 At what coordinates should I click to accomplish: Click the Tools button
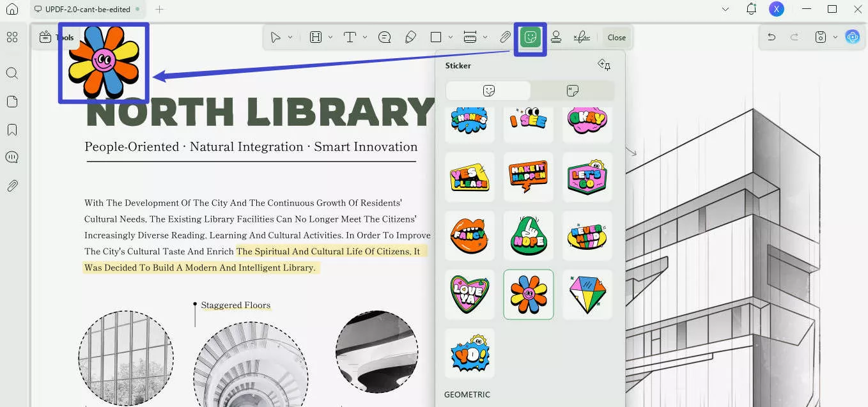(56, 38)
